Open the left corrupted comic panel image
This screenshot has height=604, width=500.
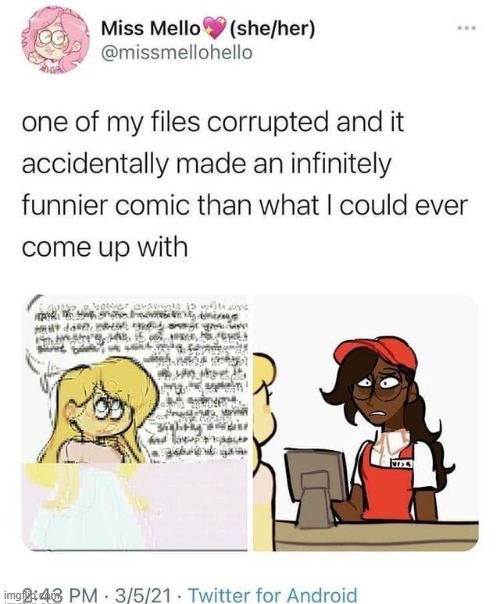pos(135,423)
